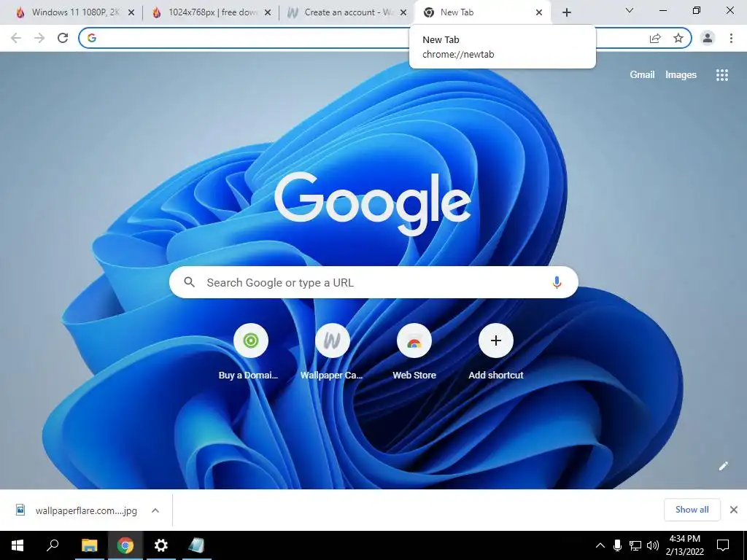Image resolution: width=747 pixels, height=560 pixels.
Task: Close the Windows 11 1080P tab
Action: click(x=131, y=13)
